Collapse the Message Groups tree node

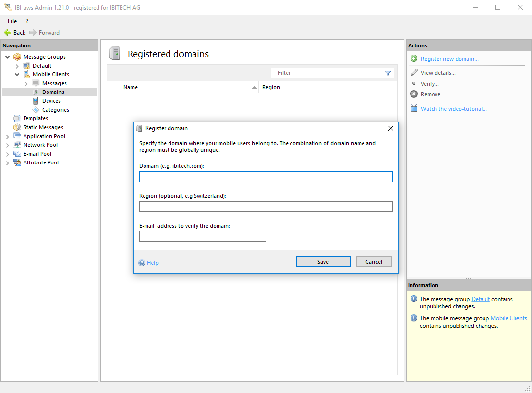pyautogui.click(x=8, y=57)
